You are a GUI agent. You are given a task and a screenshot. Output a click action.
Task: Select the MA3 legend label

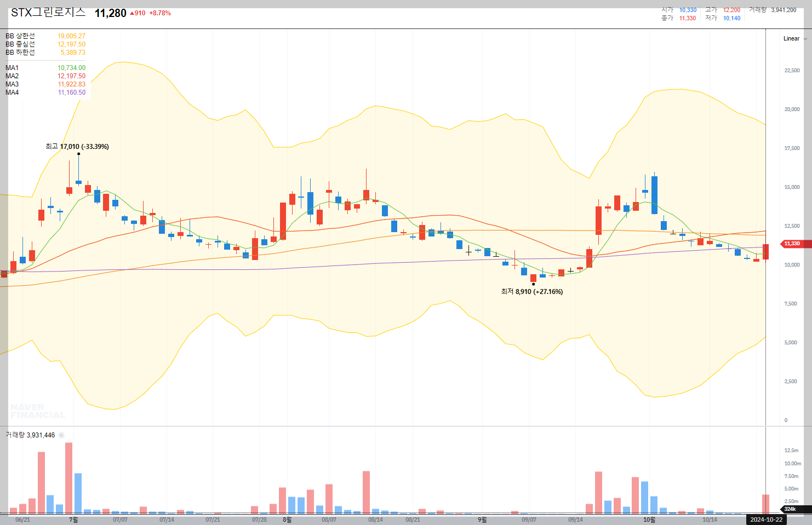point(12,84)
